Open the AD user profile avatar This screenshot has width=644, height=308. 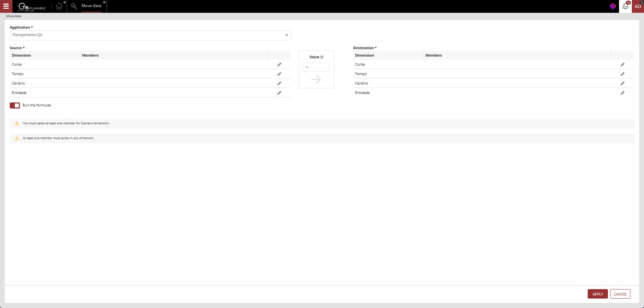tap(637, 6)
